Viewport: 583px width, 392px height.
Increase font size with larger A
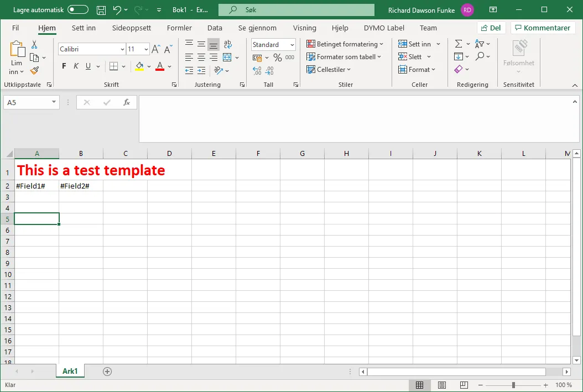coord(156,49)
